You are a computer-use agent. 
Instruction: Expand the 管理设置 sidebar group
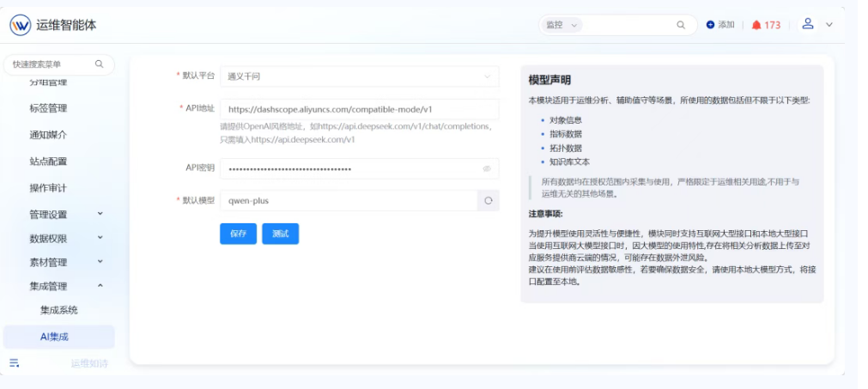click(100, 214)
